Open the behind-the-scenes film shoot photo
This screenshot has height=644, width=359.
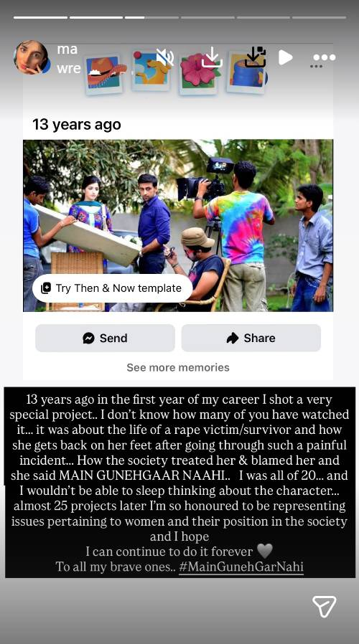click(178, 225)
